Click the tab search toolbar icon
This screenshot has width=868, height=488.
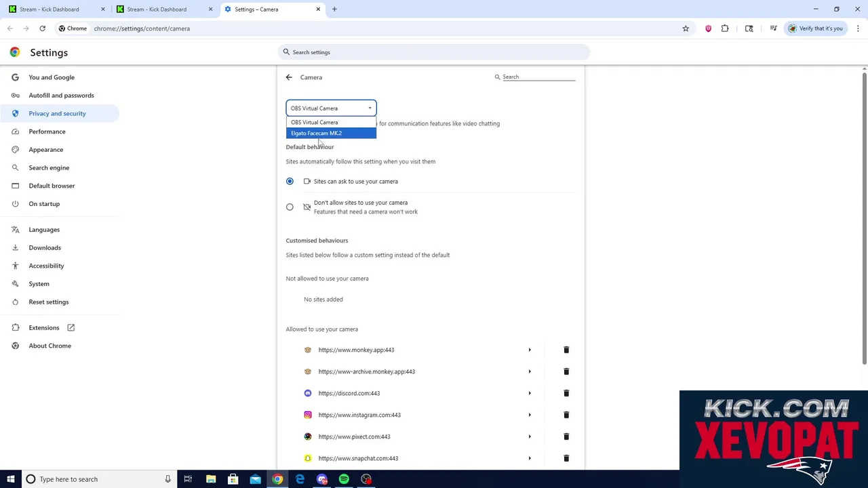(x=749, y=28)
